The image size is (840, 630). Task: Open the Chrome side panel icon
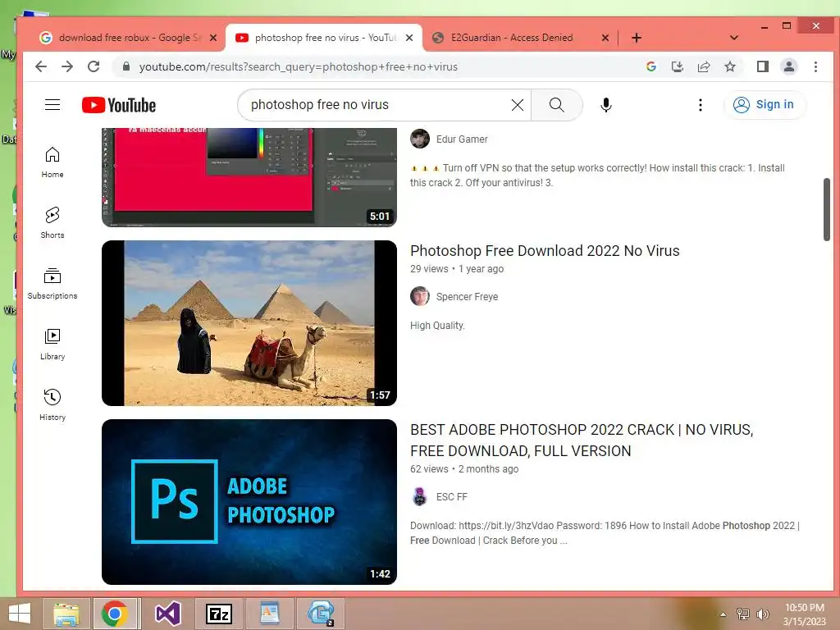point(763,66)
